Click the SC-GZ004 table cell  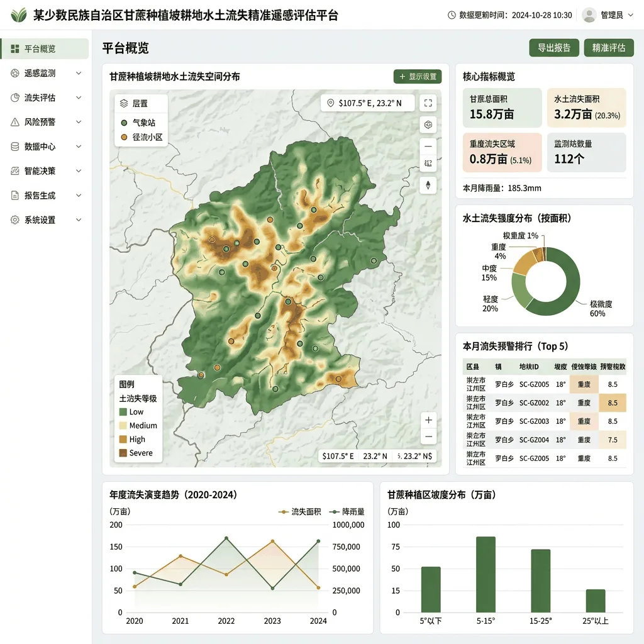pos(534,440)
